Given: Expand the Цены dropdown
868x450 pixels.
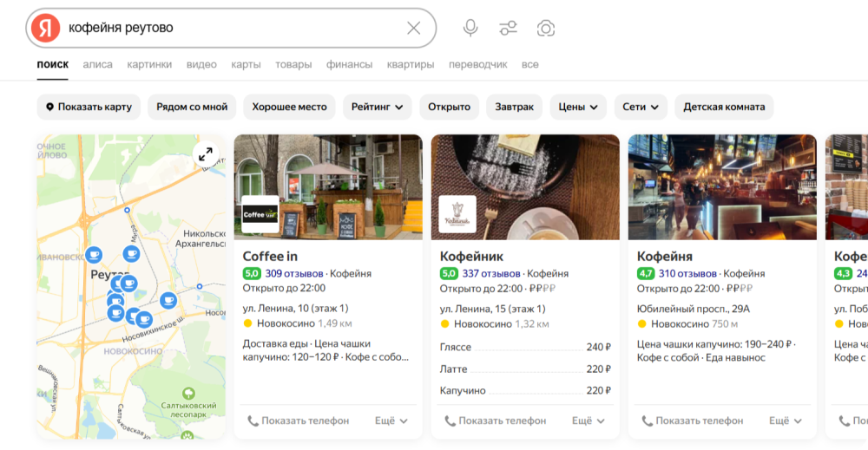Looking at the screenshot, I should click(x=578, y=107).
